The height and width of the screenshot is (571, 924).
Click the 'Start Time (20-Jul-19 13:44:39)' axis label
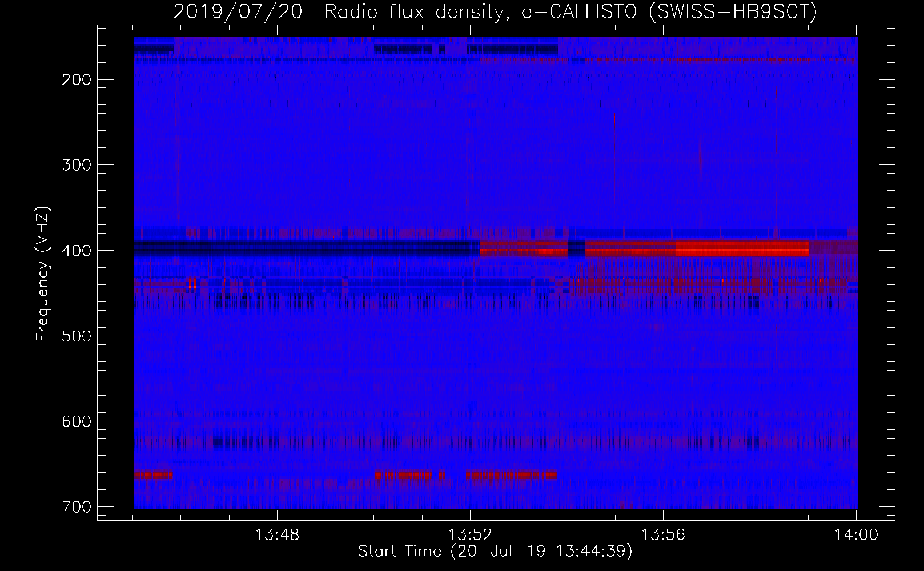coord(495,552)
